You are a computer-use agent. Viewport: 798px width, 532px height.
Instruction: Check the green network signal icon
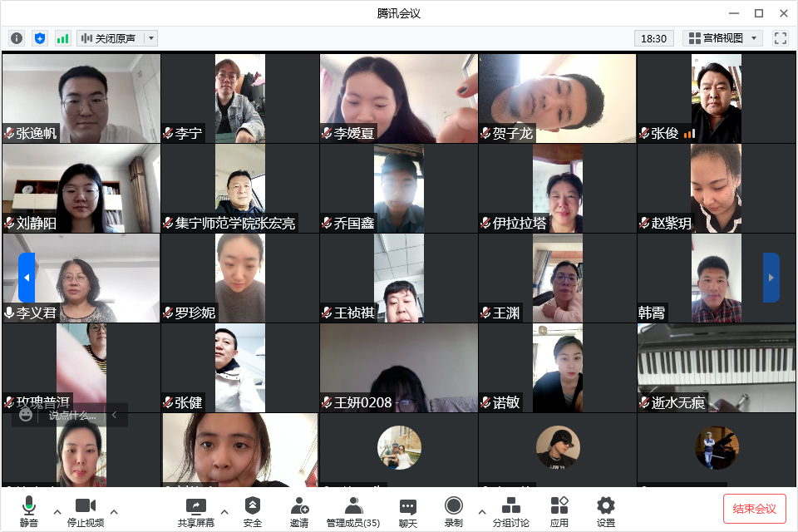pos(63,38)
